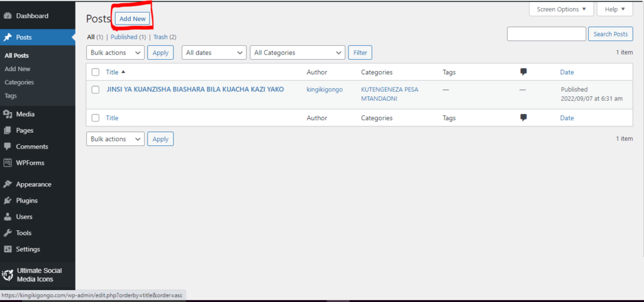Open the Tools menu item
The width and height of the screenshot is (644, 302).
pyautogui.click(x=38, y=233)
